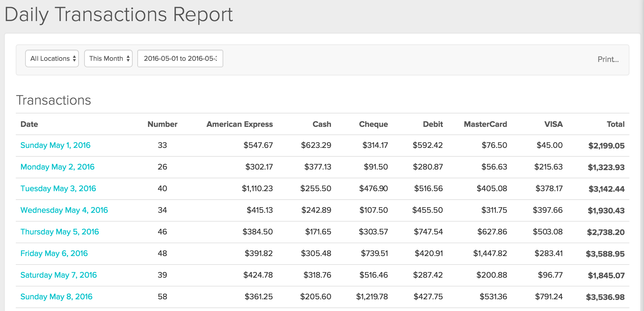Open Tuesday May 3, 2016 transactions
This screenshot has height=311, width=644.
click(58, 189)
